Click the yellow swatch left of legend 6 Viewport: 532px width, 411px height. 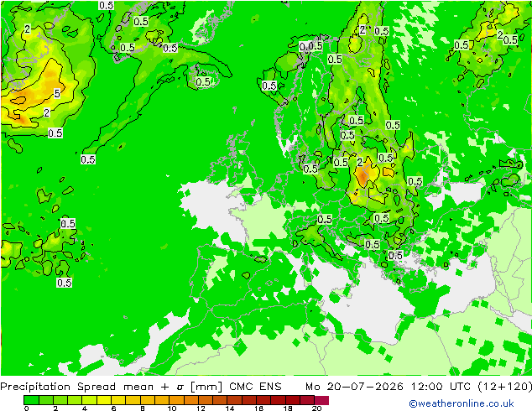[x=104, y=400]
